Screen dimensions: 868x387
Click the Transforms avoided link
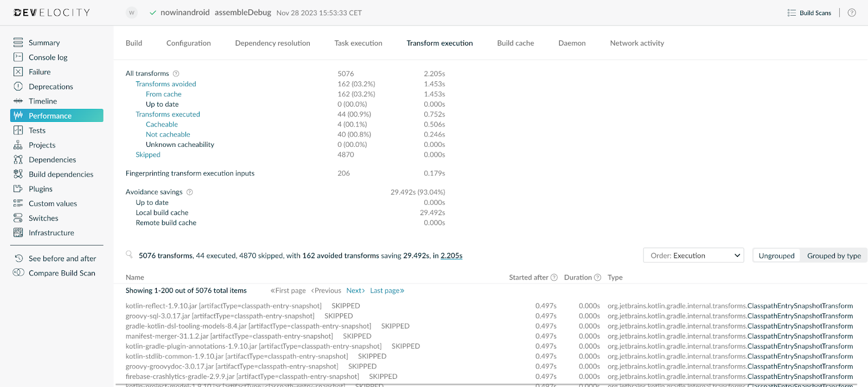click(165, 84)
